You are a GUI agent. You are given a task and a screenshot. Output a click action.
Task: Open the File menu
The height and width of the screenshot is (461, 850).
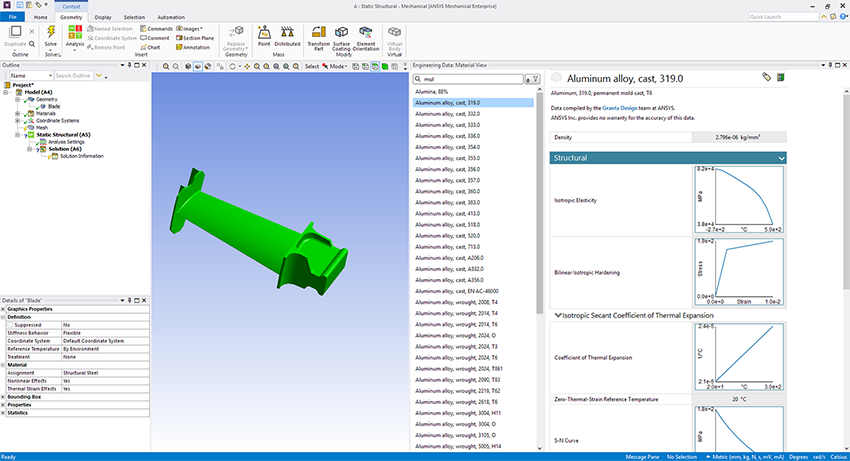click(x=12, y=17)
